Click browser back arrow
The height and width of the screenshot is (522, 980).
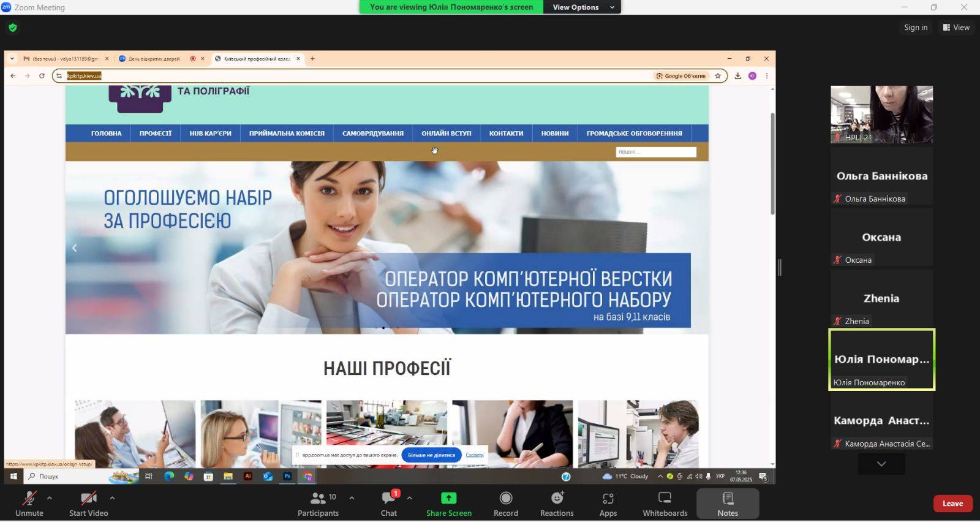click(x=13, y=76)
